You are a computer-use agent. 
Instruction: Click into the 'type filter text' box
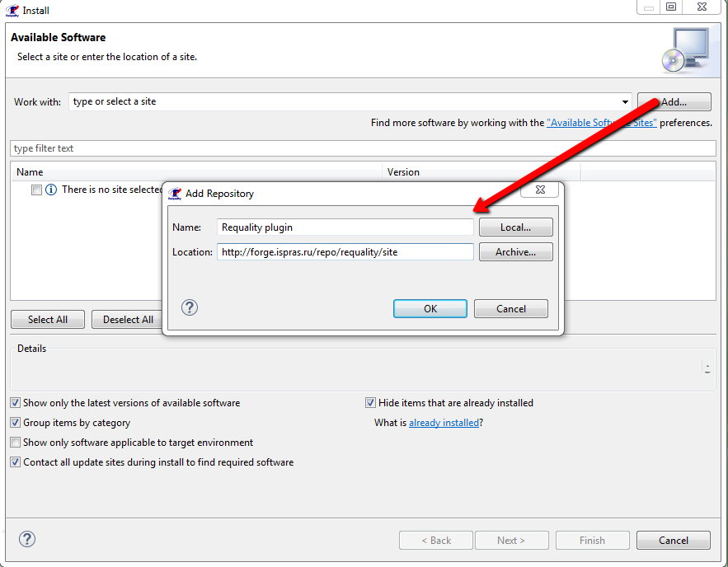[x=363, y=148]
